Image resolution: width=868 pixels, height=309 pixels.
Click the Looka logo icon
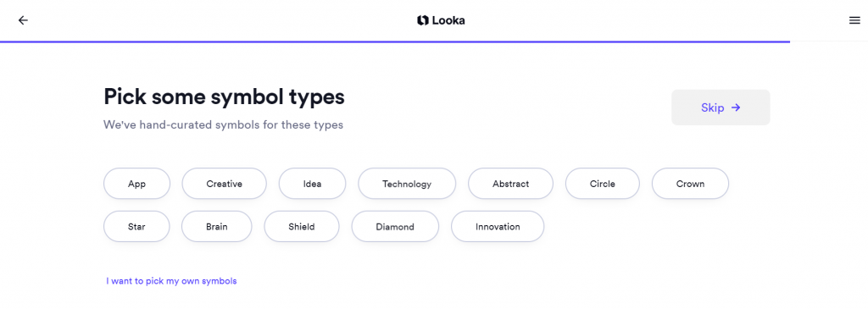pyautogui.click(x=423, y=20)
